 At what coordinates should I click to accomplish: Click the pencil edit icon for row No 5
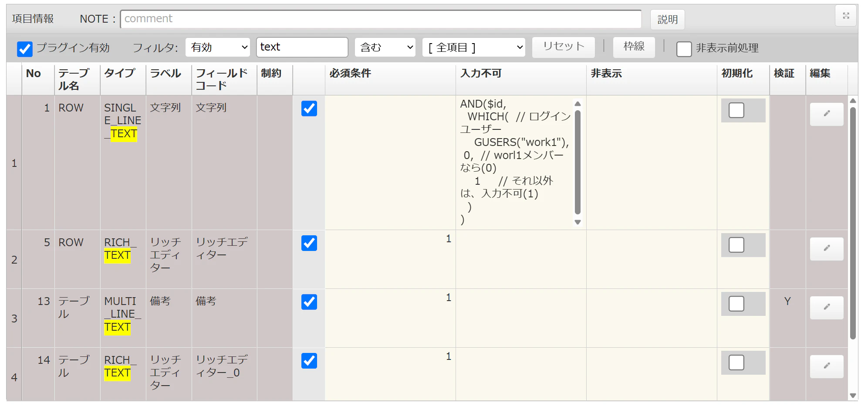click(x=826, y=248)
